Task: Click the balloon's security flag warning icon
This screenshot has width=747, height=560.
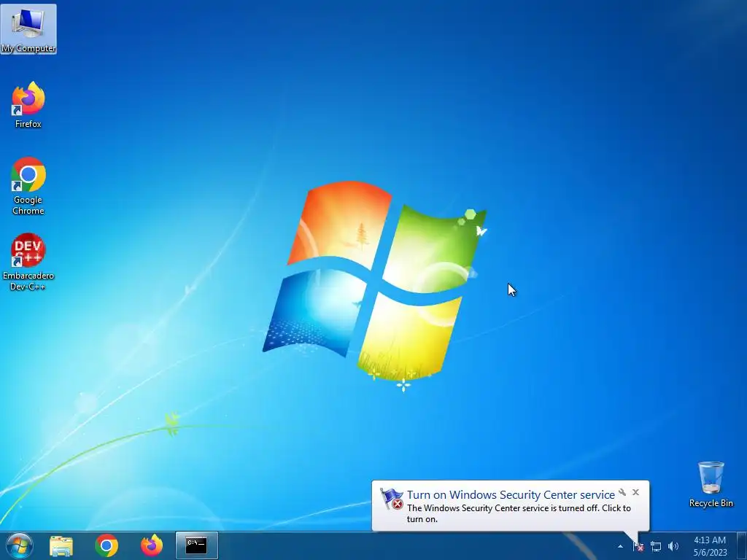Action: click(392, 499)
